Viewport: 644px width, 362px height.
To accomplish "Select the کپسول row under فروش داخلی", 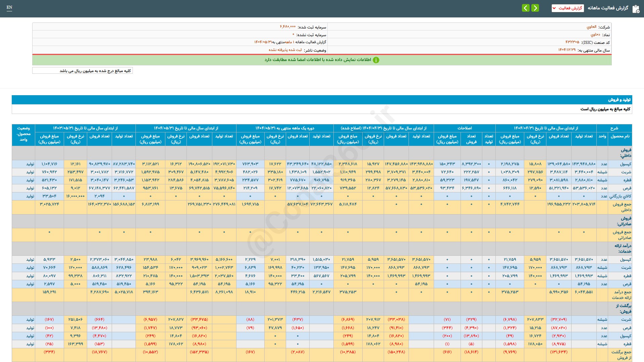I will [x=625, y=164].
